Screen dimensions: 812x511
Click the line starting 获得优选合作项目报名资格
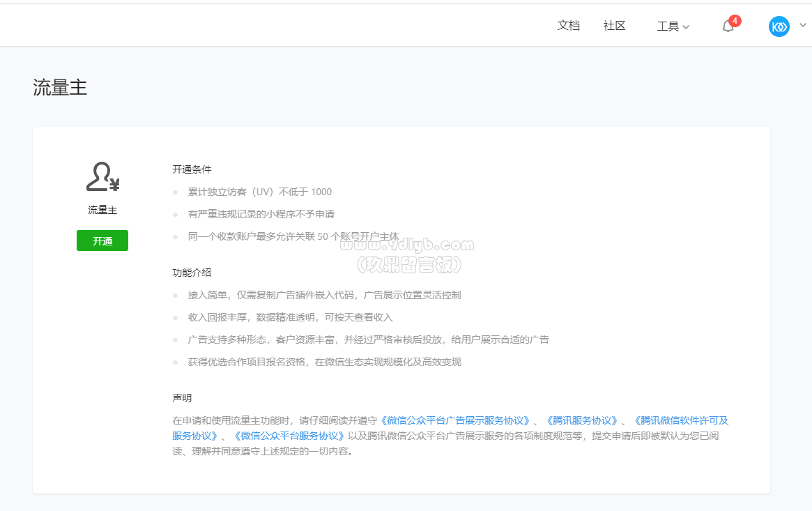tap(324, 362)
